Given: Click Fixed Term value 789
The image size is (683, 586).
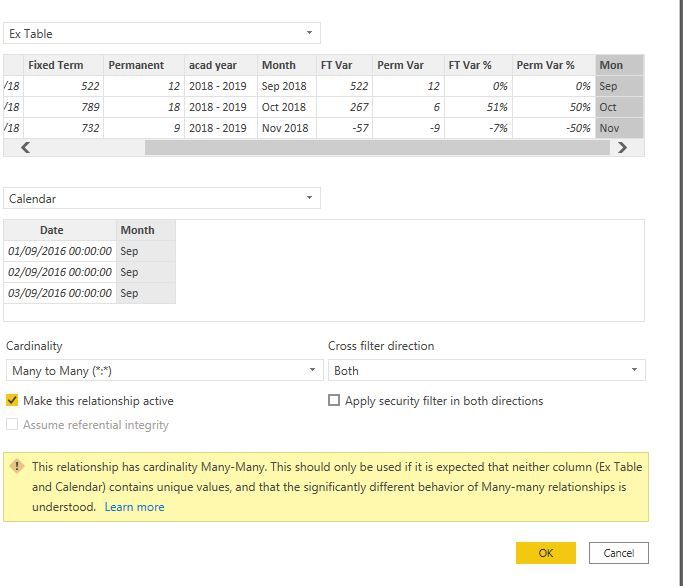Looking at the screenshot, I should [64, 107].
